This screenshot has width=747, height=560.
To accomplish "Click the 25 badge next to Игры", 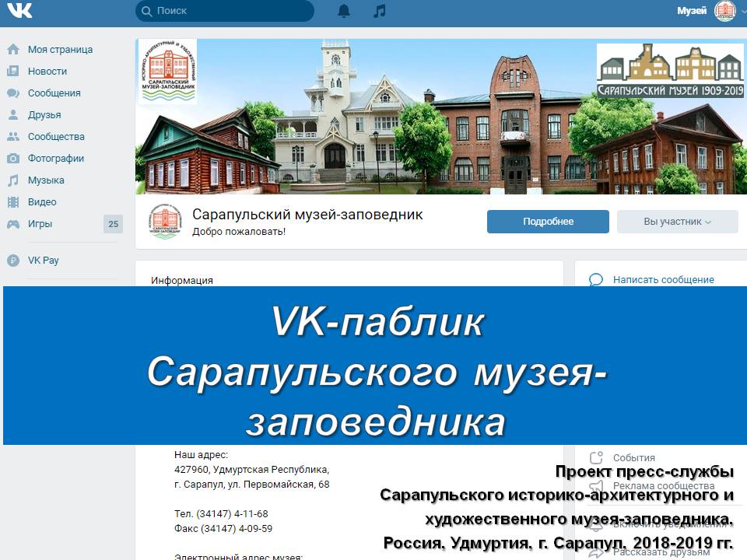I will [x=113, y=224].
